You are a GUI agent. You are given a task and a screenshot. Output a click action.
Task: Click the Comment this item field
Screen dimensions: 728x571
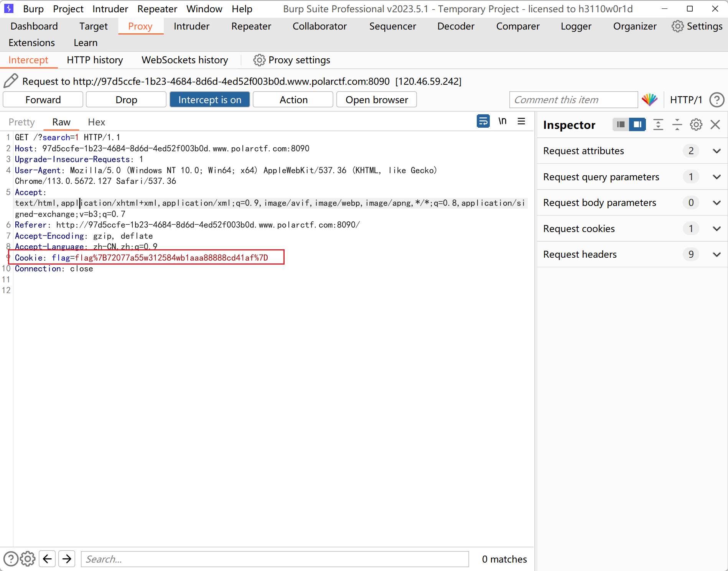pos(573,100)
